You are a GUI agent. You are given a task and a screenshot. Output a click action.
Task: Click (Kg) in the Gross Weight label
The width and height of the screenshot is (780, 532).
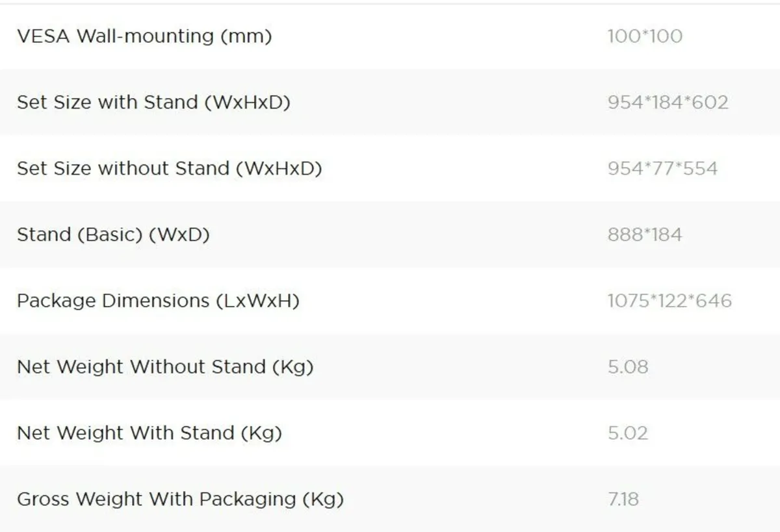coord(322,500)
